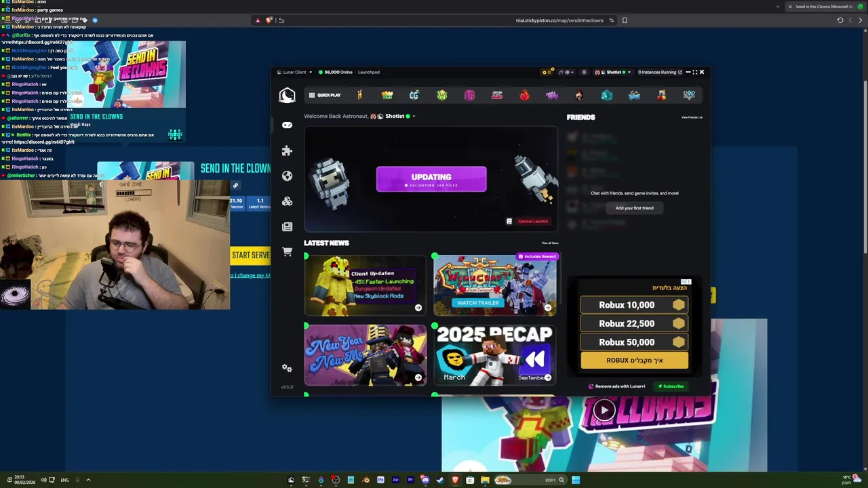868x488 pixels.
Task: Open the shopping cart Store sidebar icon
Action: [287, 252]
